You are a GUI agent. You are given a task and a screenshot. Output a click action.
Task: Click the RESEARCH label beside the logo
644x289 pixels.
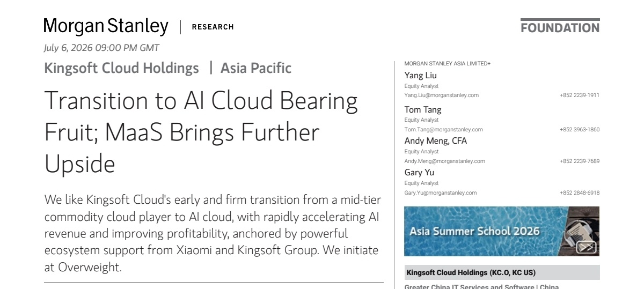coord(213,27)
